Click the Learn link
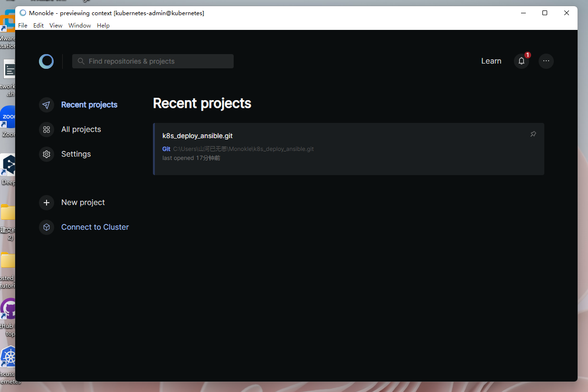588x392 pixels. click(491, 61)
